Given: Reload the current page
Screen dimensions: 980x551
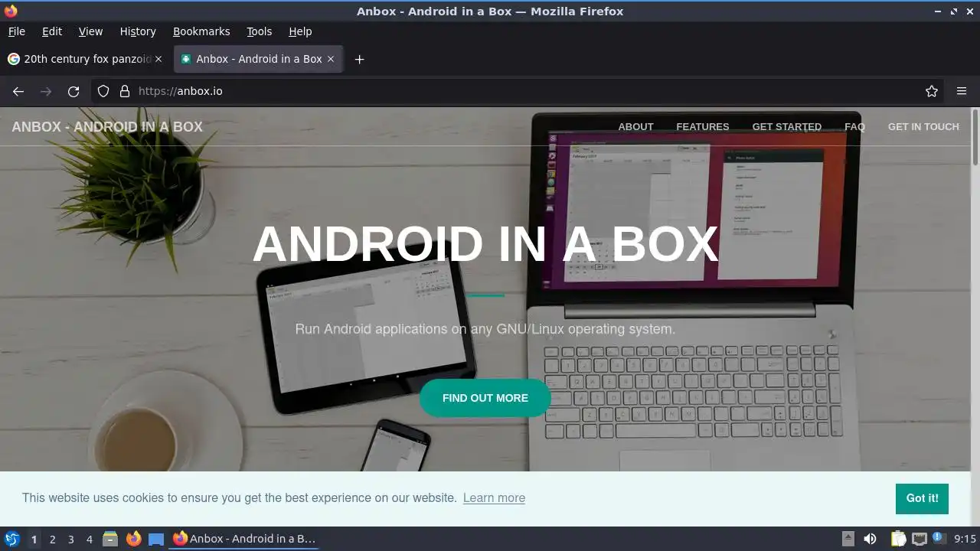Looking at the screenshot, I should point(73,91).
